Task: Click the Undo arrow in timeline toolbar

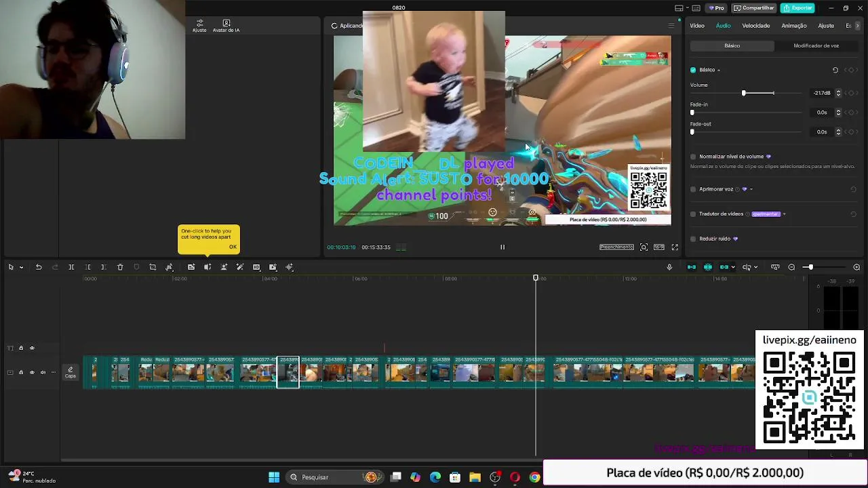Action: tap(39, 267)
